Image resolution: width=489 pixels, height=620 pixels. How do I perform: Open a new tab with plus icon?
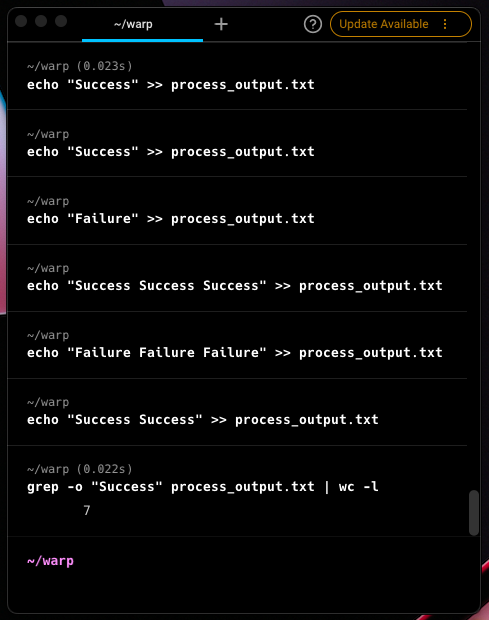221,25
